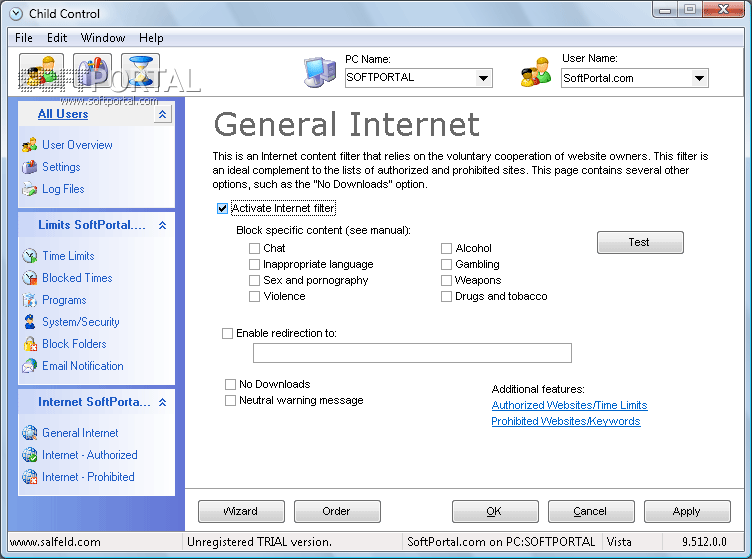This screenshot has height=559, width=752.
Task: Click the Blocked Times clock icon
Action: [x=29, y=278]
